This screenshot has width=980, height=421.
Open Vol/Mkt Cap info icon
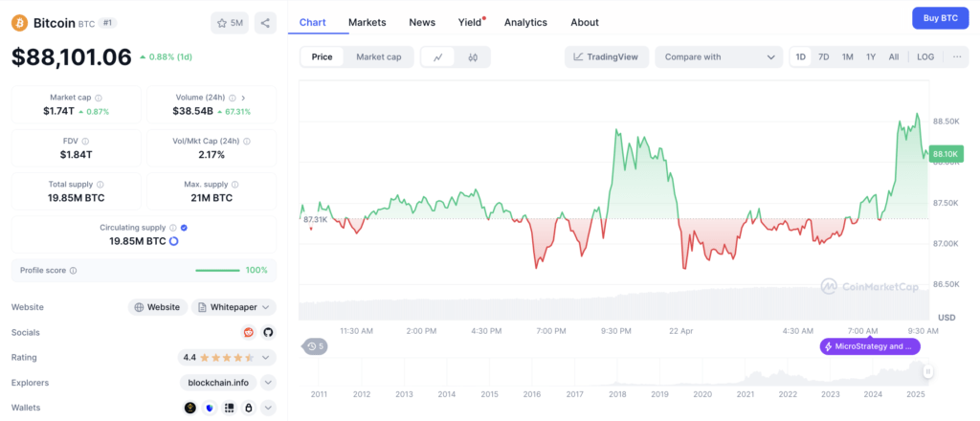pos(248,142)
